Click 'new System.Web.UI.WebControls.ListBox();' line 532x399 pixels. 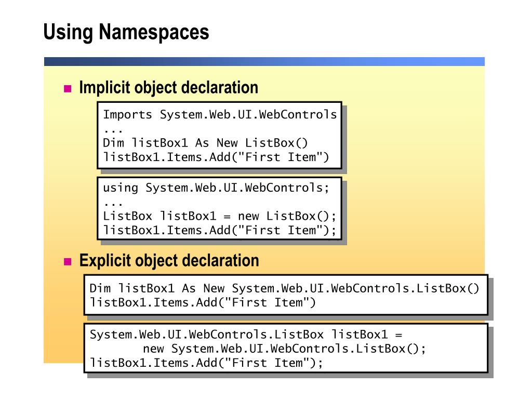click(x=284, y=349)
